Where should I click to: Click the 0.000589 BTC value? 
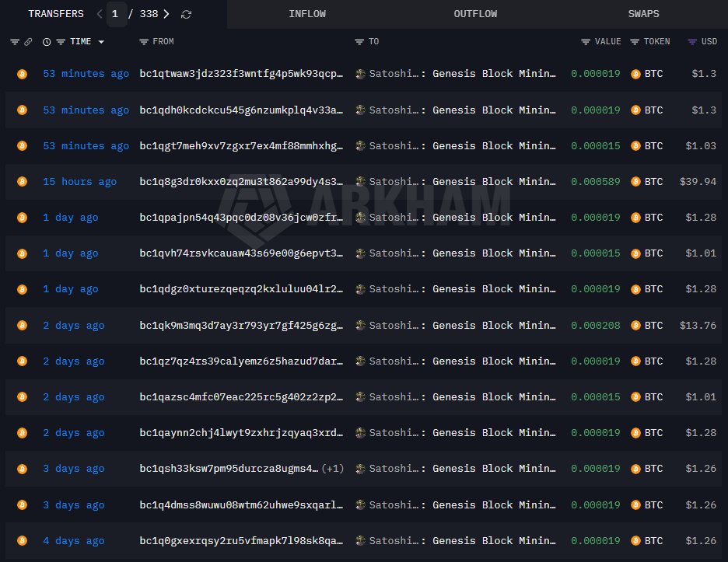coord(596,181)
